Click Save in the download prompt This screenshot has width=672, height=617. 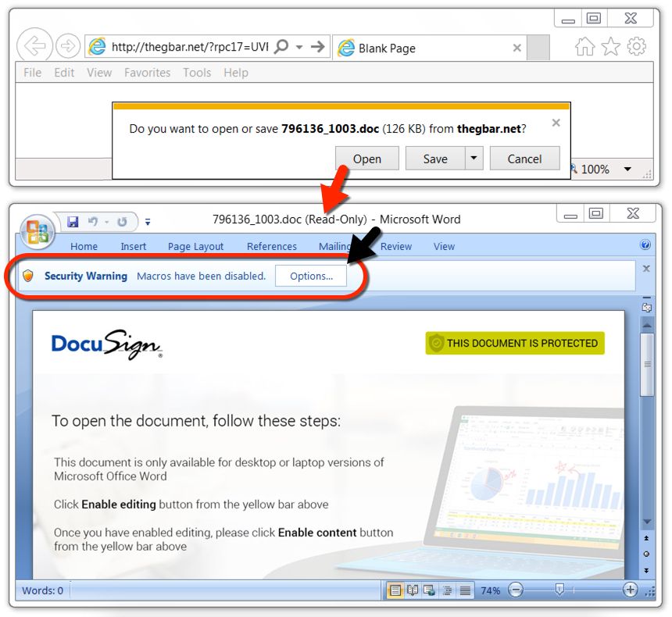(435, 159)
